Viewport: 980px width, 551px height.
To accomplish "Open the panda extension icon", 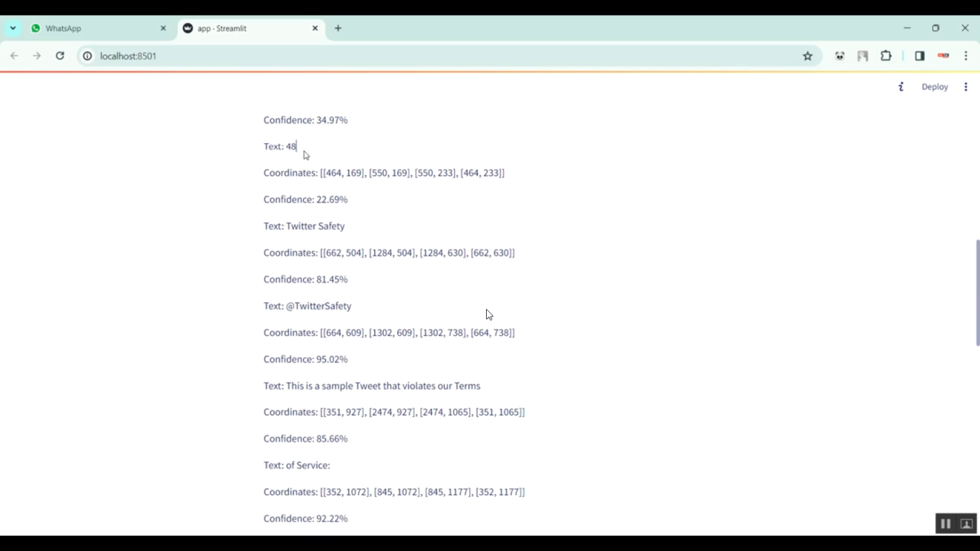I will click(x=840, y=56).
